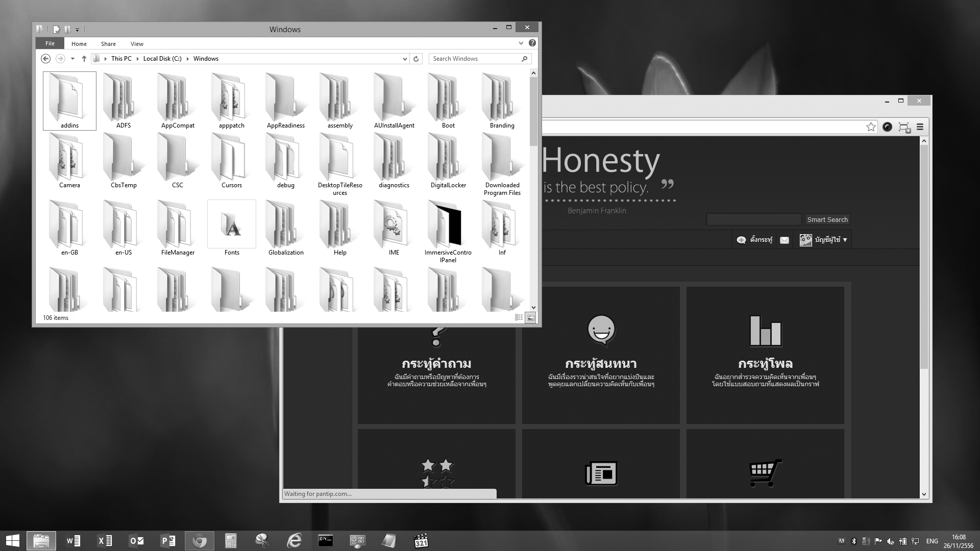Switch to large icons view in status bar
The width and height of the screenshot is (980, 551).
pos(531,317)
